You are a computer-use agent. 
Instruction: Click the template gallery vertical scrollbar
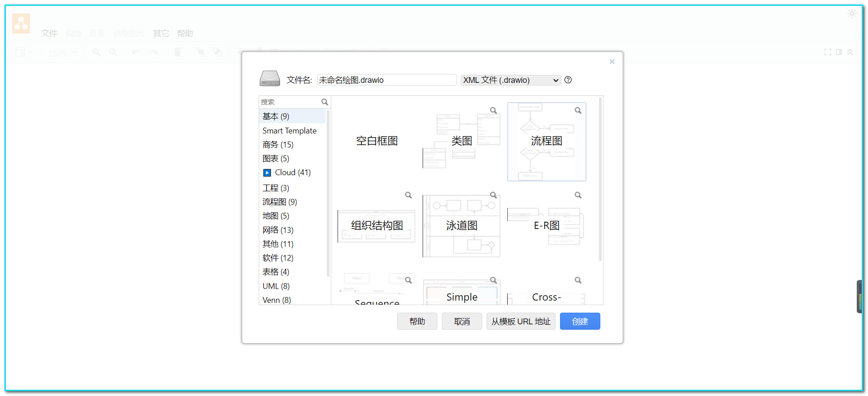tap(600, 179)
